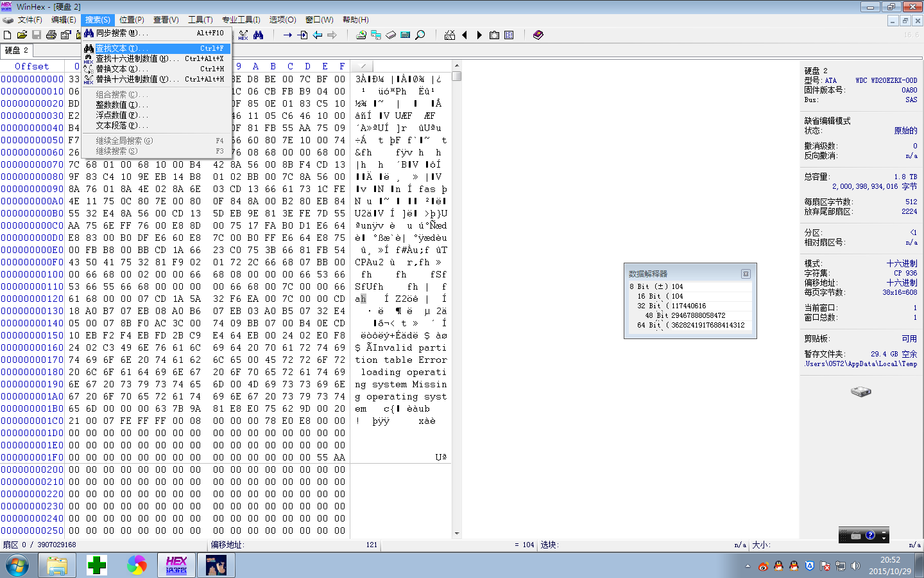Open the 窗口(W) menu

pyautogui.click(x=319, y=20)
